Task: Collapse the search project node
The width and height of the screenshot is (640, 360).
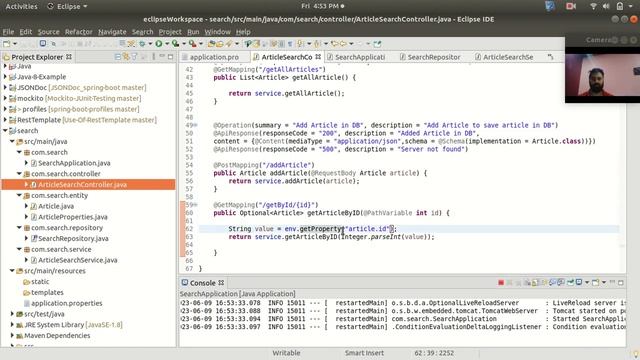Action: [5, 131]
